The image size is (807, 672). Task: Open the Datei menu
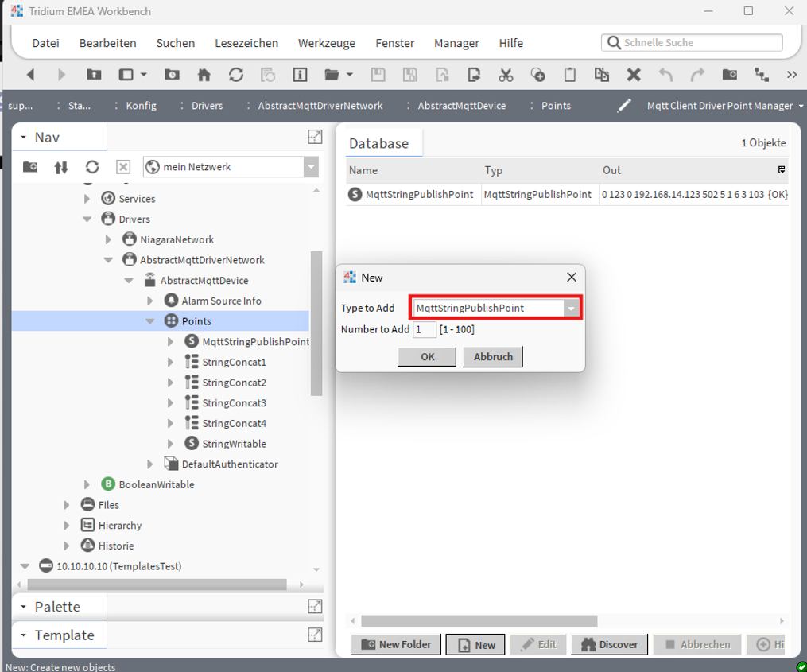pyautogui.click(x=46, y=43)
